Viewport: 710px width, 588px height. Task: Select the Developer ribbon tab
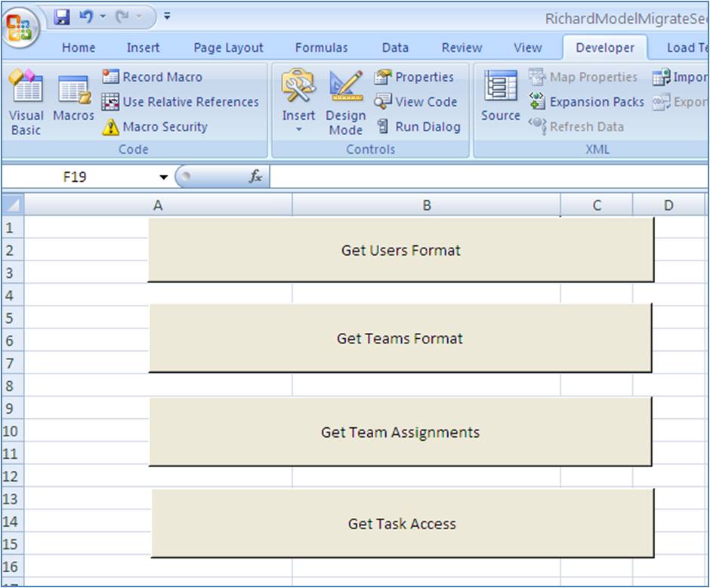pos(605,48)
